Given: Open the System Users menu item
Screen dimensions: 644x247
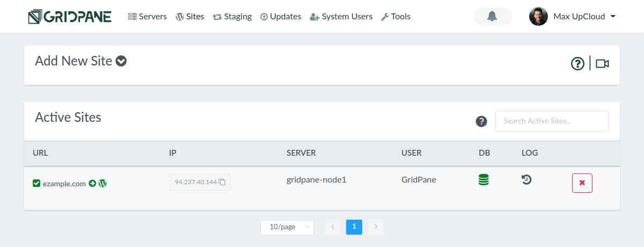Looking at the screenshot, I should point(341,17).
